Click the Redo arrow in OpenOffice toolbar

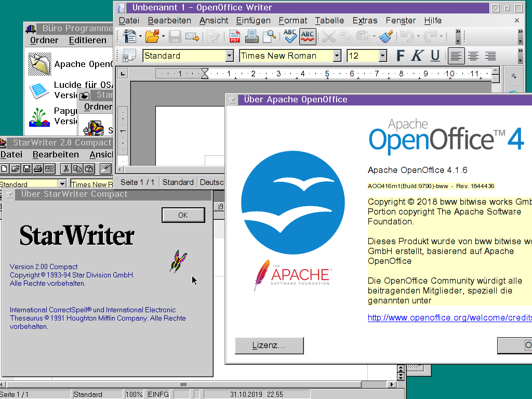[x=430, y=36]
